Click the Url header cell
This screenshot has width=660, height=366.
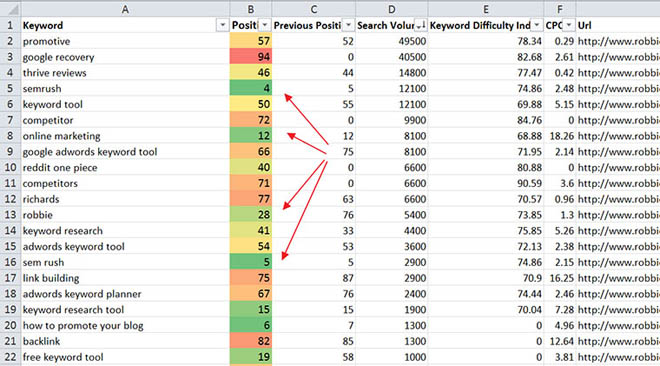pos(618,25)
